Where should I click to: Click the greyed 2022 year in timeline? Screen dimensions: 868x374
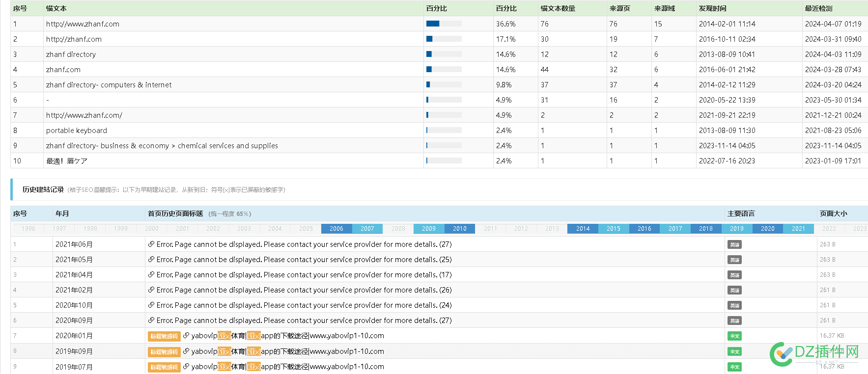(x=829, y=229)
